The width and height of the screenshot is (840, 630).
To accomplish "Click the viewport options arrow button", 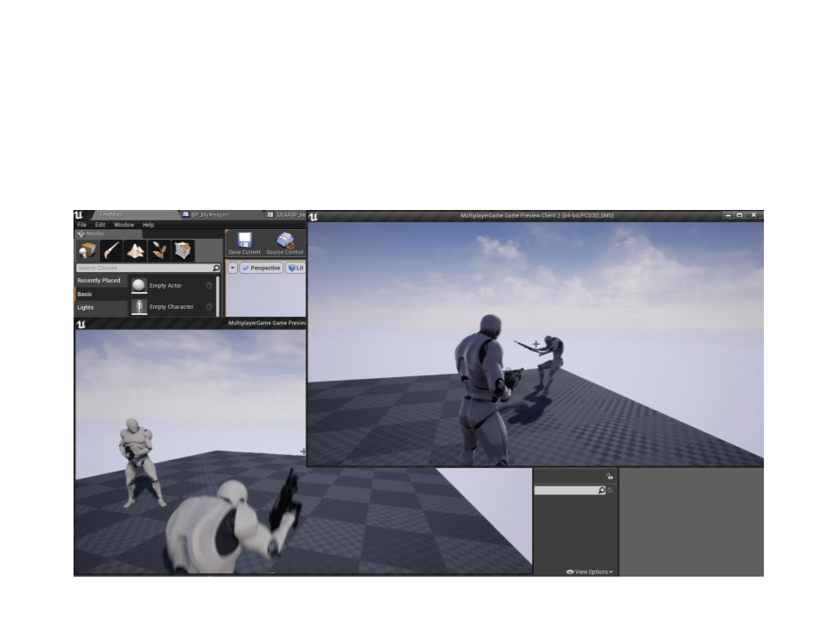I will [232, 268].
